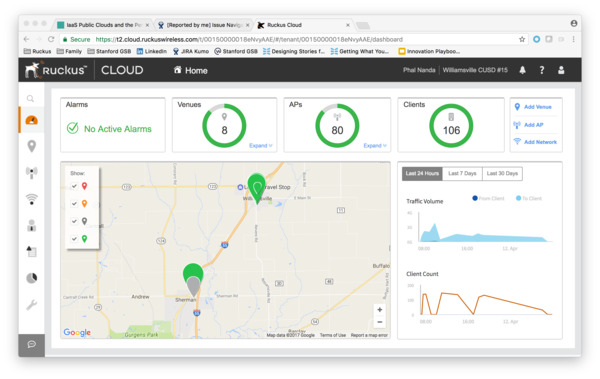Click the Home icon in header

177,70
